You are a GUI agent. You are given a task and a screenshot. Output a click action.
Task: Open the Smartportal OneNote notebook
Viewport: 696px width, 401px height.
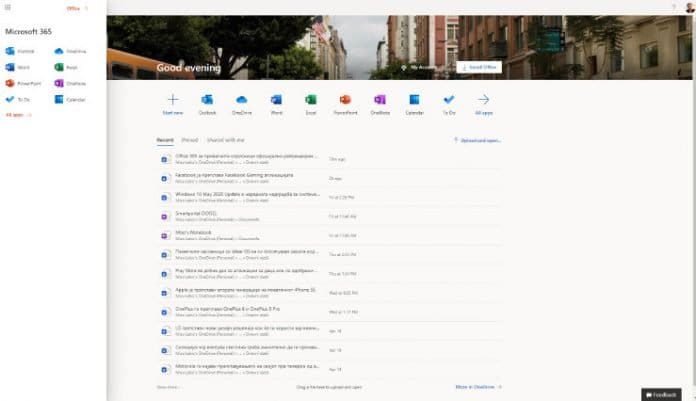coord(329,216)
